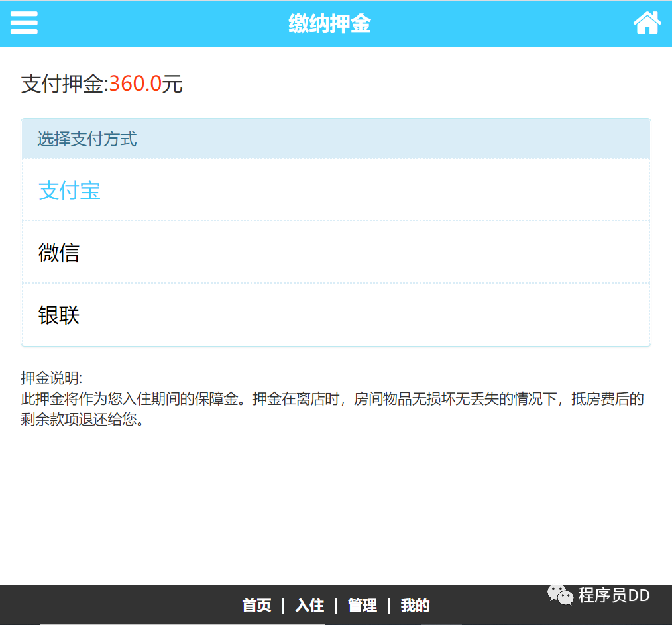Select 支付宝 payment method
Image resolution: width=672 pixels, height=625 pixels.
[336, 190]
